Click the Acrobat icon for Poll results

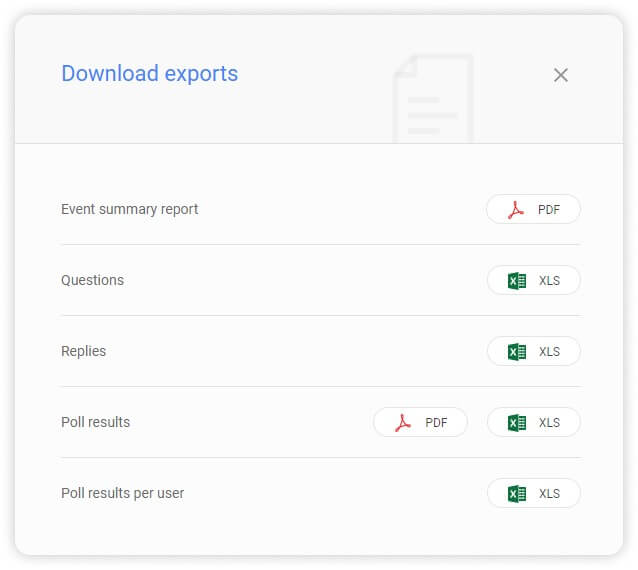coord(403,423)
